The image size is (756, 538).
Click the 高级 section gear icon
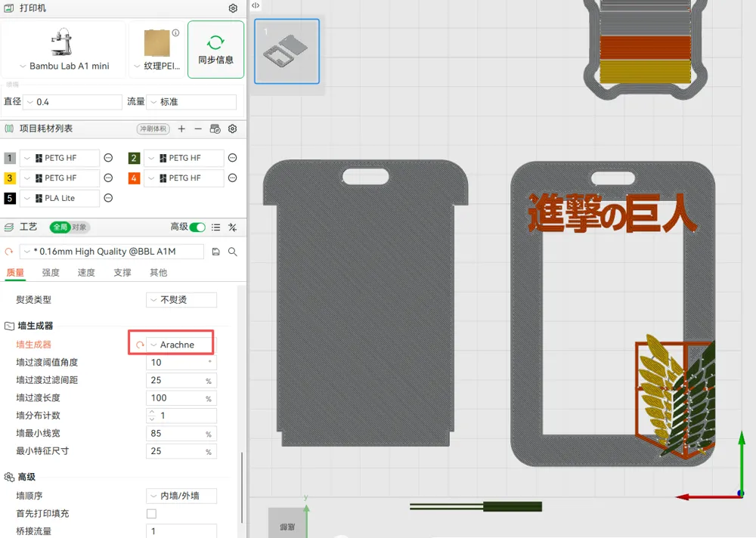click(x=9, y=477)
